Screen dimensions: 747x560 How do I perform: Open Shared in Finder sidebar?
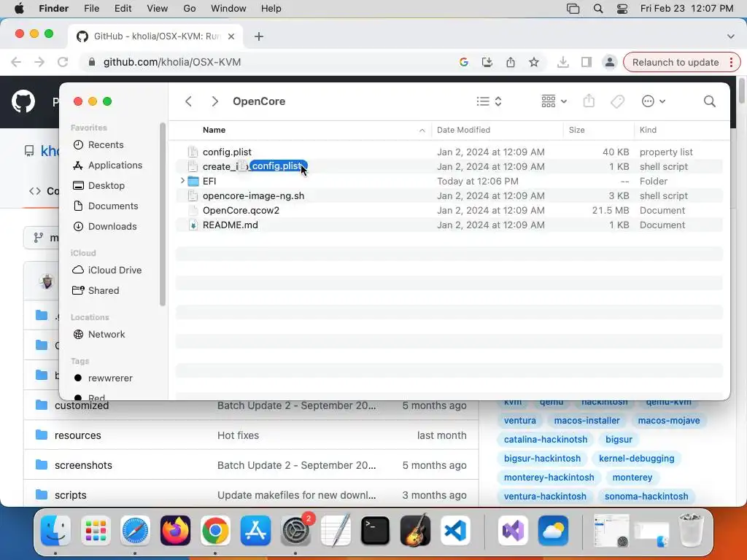pos(96,290)
